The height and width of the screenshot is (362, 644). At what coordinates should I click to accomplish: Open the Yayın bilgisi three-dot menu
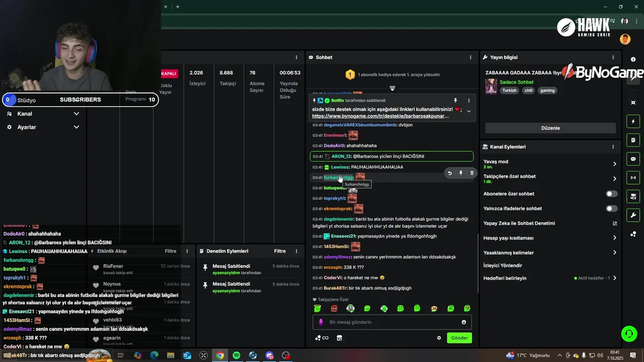[613, 57]
